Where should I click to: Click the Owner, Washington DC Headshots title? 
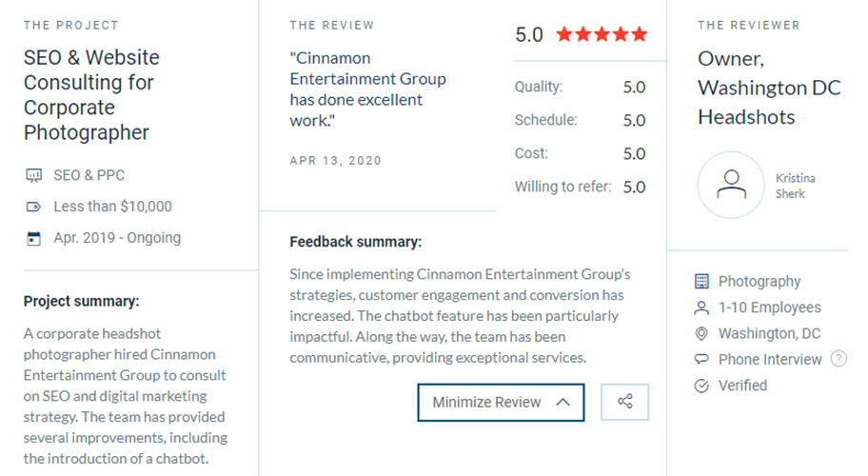click(x=769, y=88)
